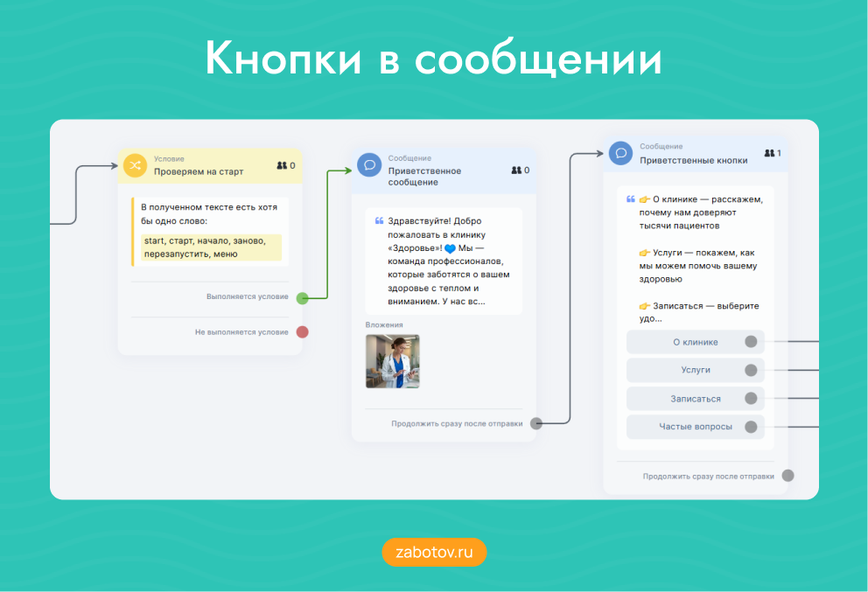
Task: Click the gray dot after Продолжить сразу после отправки
Action: (535, 422)
